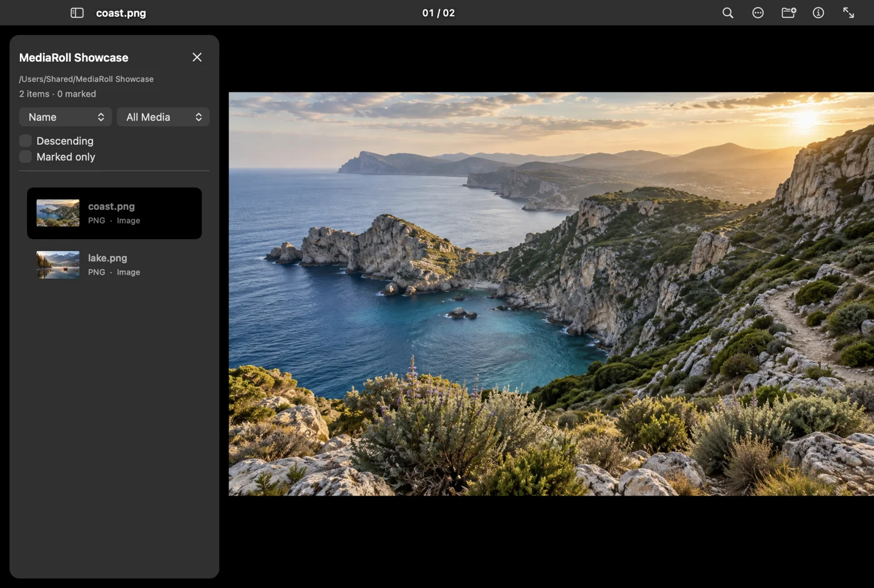
Task: Show the info inspector icon
Action: [x=818, y=12]
